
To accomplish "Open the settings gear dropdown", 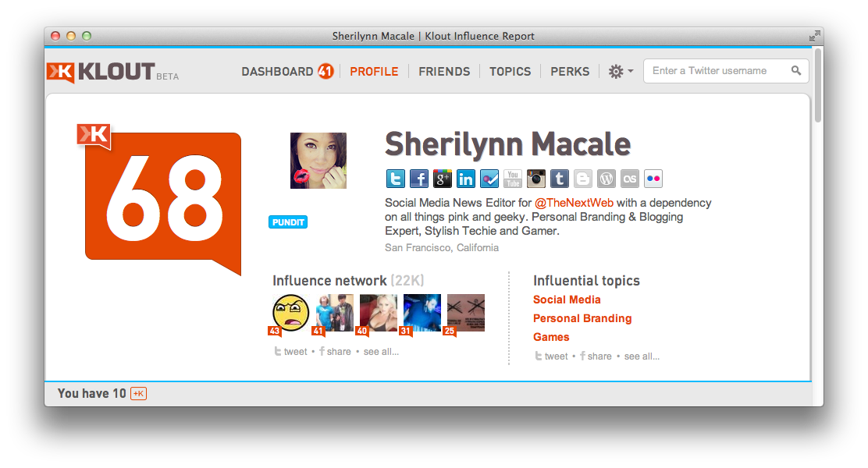I will click(621, 71).
